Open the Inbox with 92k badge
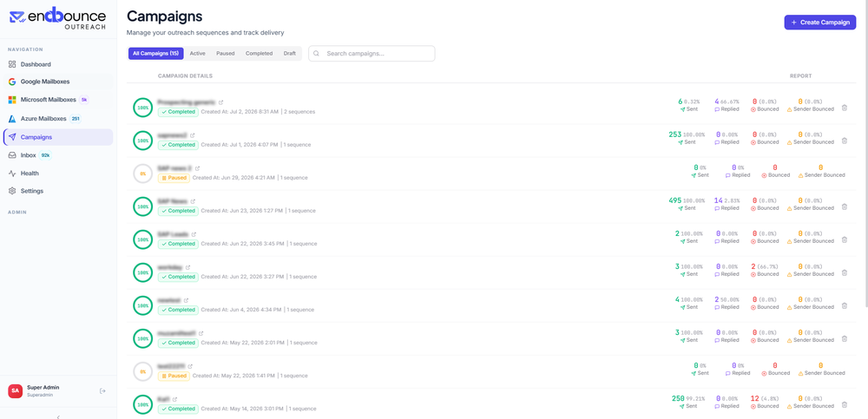 click(x=57, y=155)
